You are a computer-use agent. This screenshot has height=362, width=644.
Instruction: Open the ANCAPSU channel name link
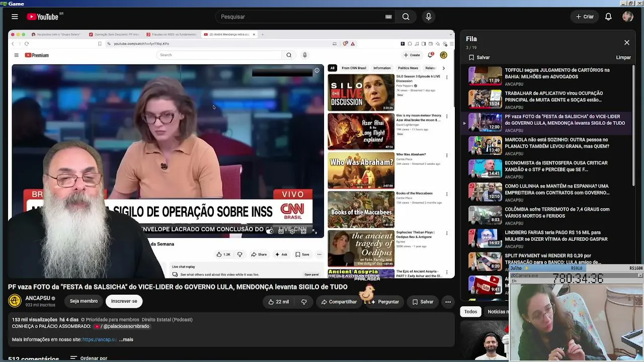[x=38, y=298]
